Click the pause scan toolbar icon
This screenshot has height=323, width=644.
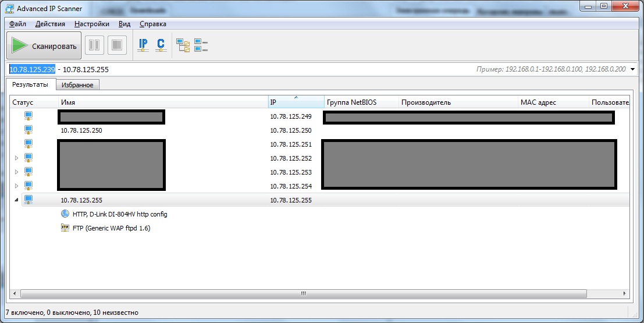[x=94, y=45]
